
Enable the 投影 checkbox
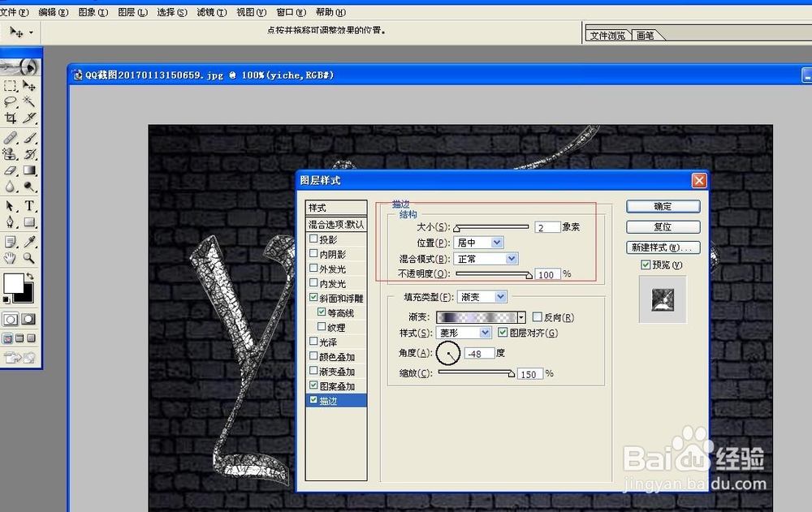[313, 239]
